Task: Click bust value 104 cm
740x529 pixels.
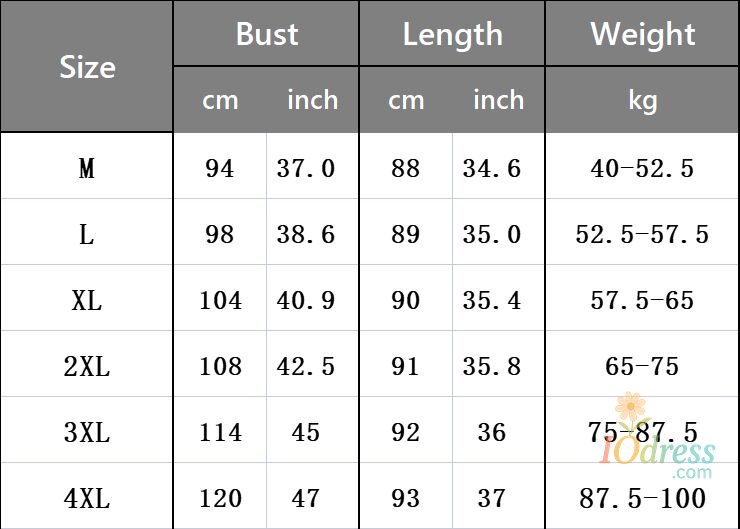Action: click(220, 301)
